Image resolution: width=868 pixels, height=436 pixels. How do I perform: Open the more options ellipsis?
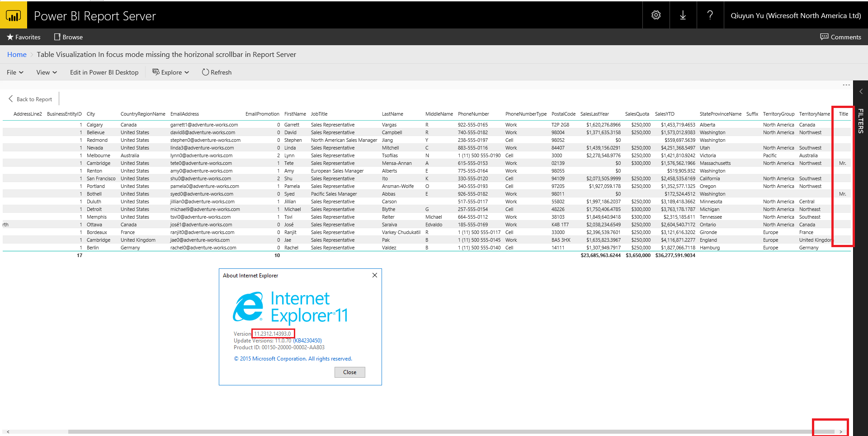coord(846,85)
